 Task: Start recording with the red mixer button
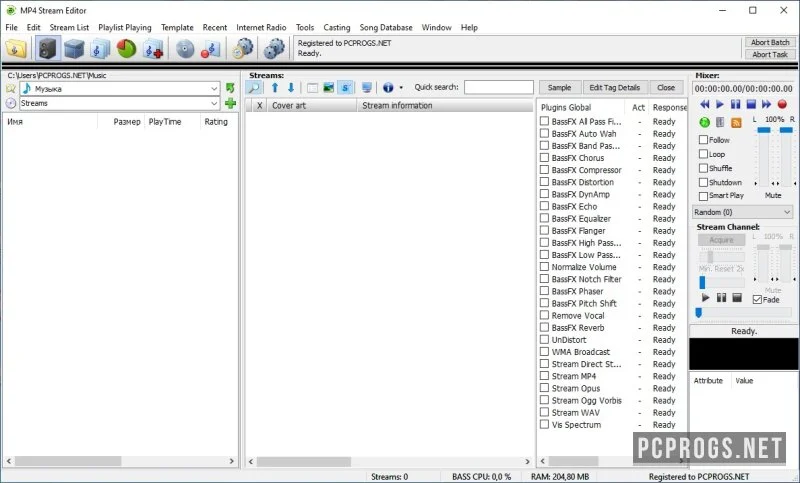[782, 105]
